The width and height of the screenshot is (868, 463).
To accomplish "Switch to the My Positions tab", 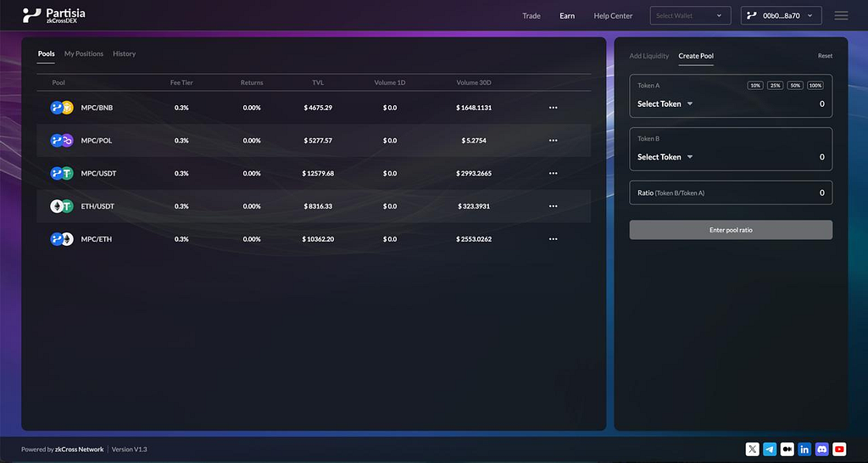I will (84, 53).
